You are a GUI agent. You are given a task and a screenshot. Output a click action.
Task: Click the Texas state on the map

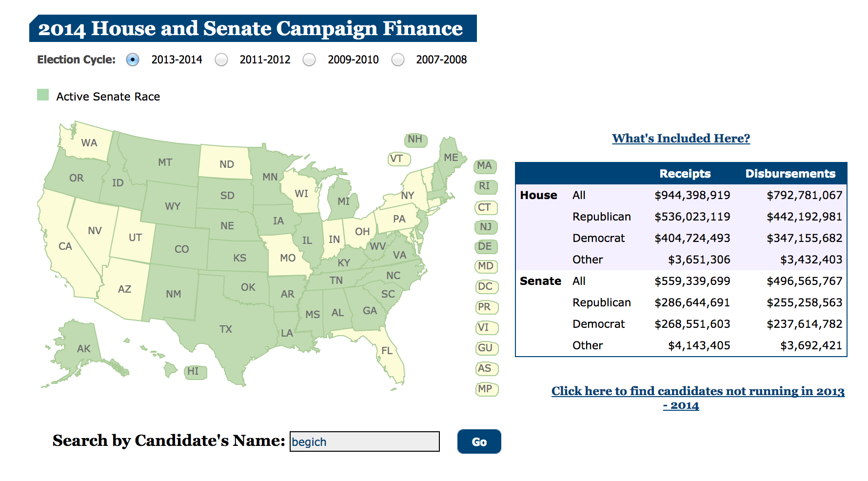pos(226,329)
